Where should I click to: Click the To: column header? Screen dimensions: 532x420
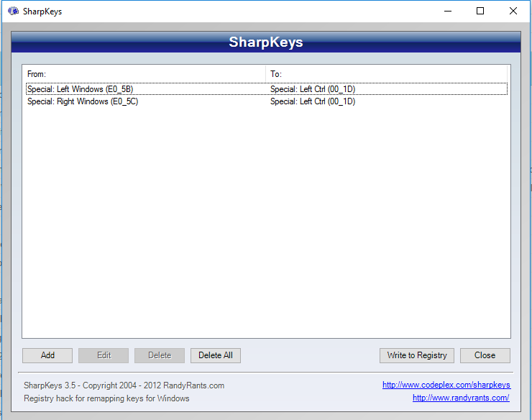pyautogui.click(x=386, y=74)
